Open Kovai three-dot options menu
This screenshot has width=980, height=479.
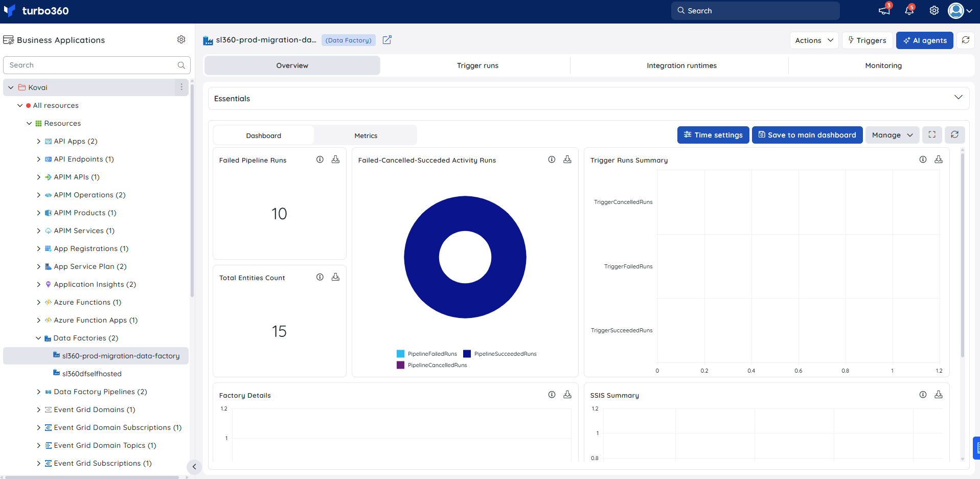181,87
